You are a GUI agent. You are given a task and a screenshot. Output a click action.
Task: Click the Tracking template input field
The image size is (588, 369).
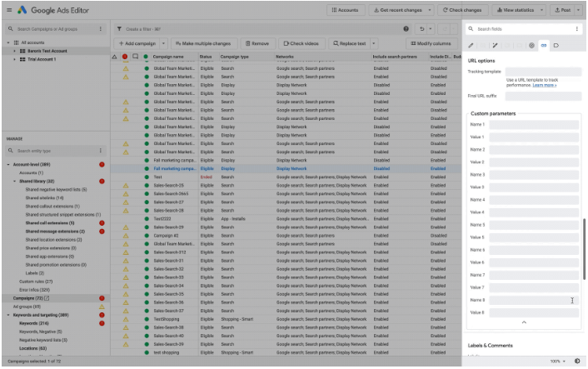[x=543, y=72]
